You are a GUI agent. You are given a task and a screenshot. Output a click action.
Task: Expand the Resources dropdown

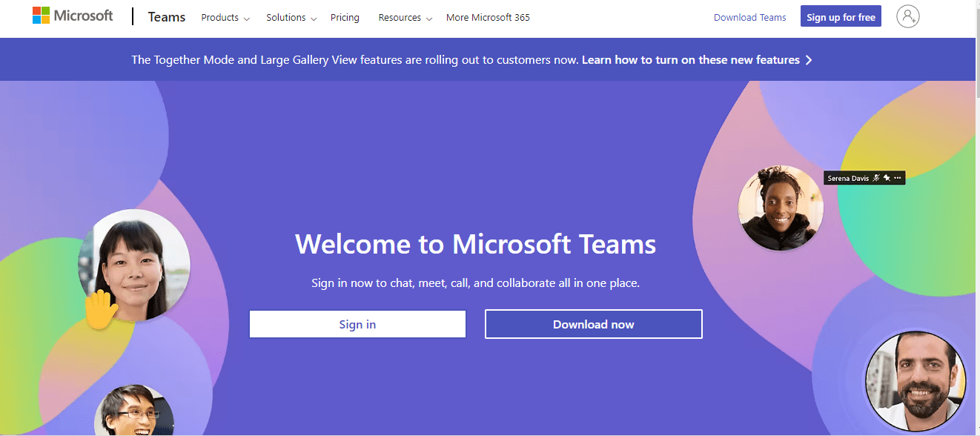[x=405, y=17]
